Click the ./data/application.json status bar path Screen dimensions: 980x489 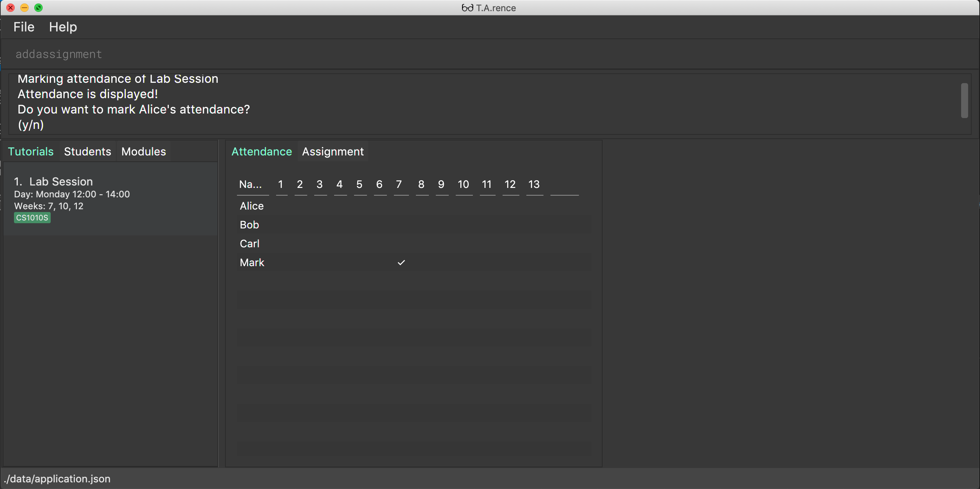(x=57, y=479)
